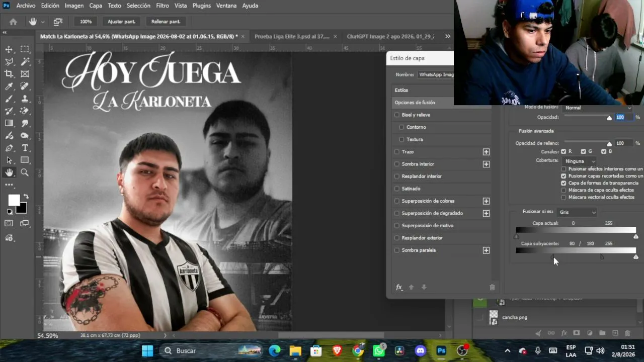Click the white foreground color swatch
Screen dimensions: 644x362
pos(14,200)
